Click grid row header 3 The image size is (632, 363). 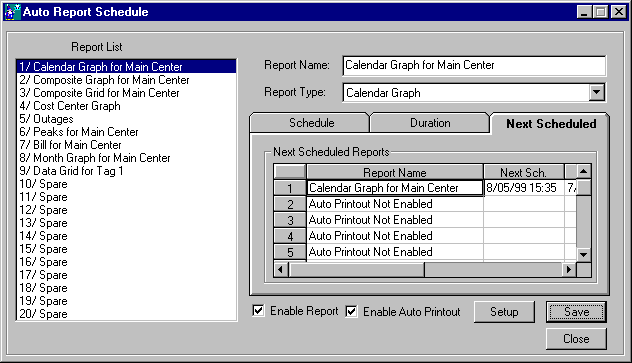pos(290,220)
